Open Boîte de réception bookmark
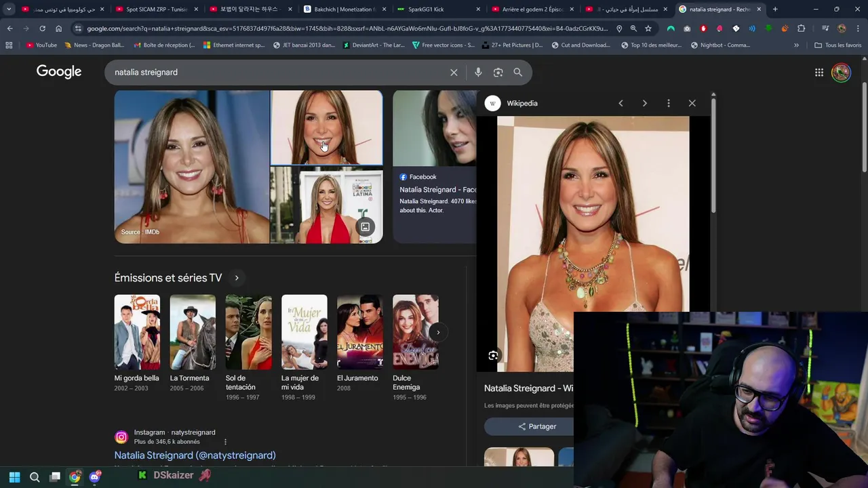Viewport: 868px width, 488px height. point(164,45)
